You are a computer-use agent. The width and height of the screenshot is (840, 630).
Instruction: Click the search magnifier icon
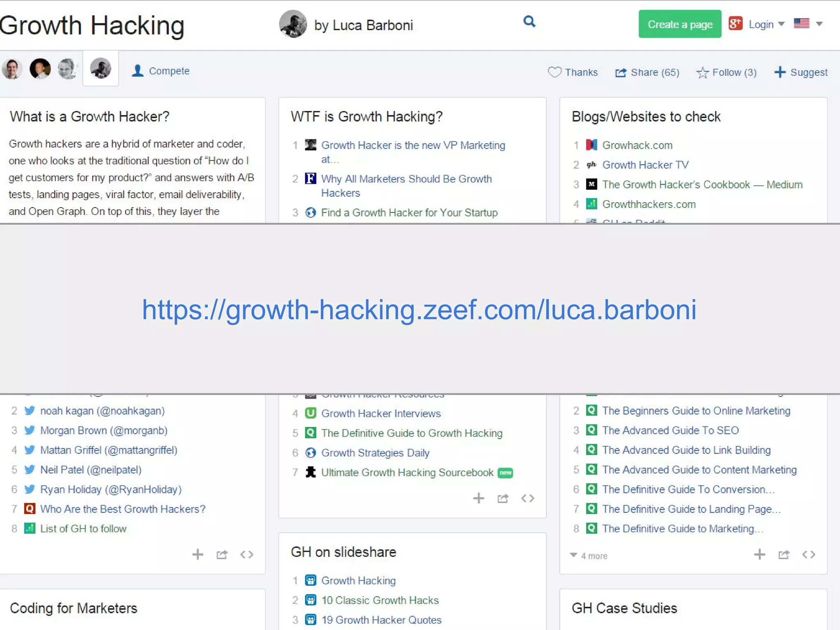pos(529,21)
